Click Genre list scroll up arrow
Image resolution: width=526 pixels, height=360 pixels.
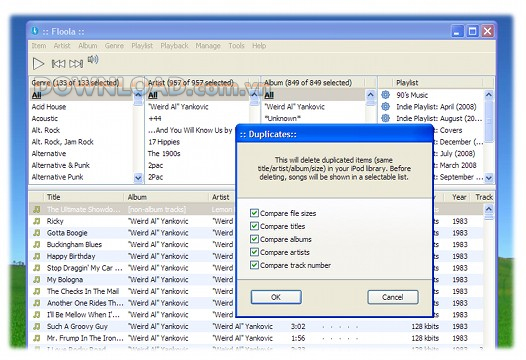pyautogui.click(x=138, y=95)
